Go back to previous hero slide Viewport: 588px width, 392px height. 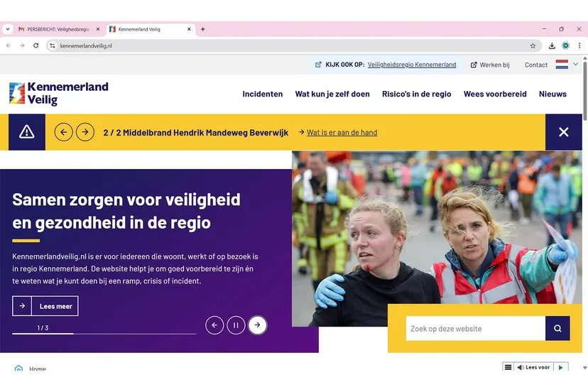(214, 325)
